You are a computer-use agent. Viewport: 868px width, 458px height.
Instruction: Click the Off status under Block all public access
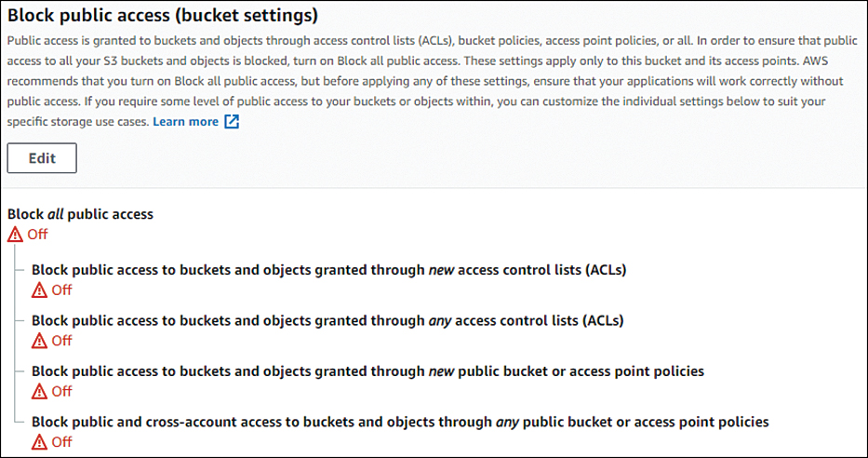point(37,235)
